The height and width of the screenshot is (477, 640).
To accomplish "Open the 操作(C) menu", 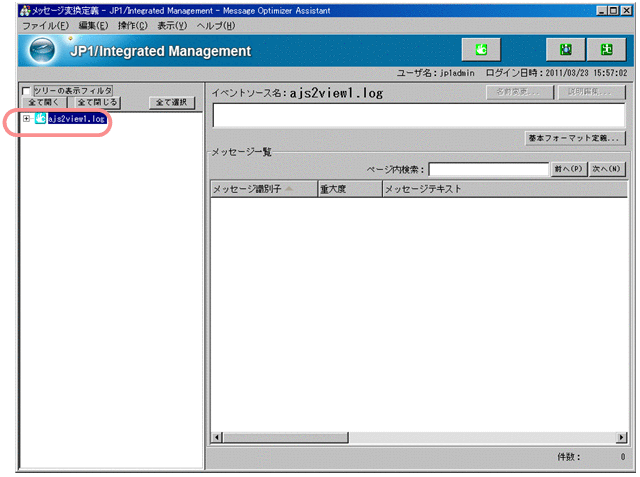I will (x=133, y=26).
